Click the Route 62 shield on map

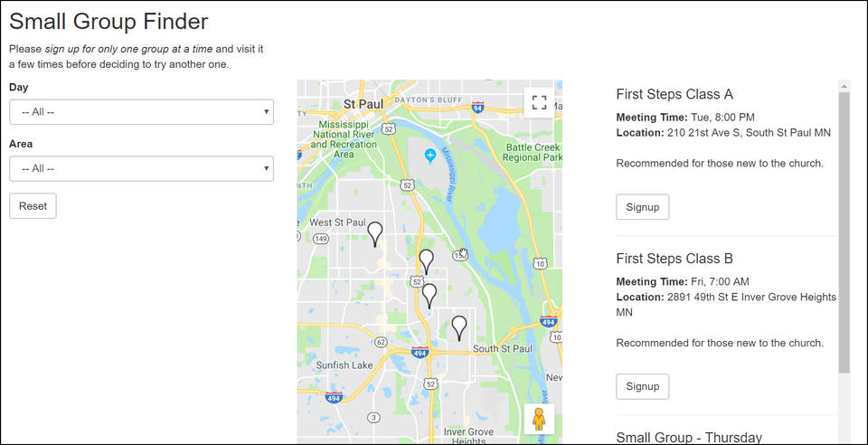pos(381,342)
